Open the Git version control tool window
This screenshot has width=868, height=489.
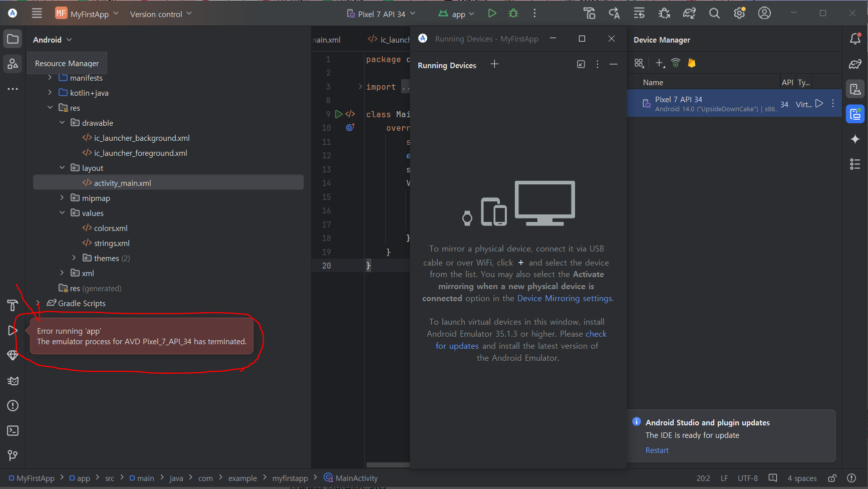click(x=13, y=455)
